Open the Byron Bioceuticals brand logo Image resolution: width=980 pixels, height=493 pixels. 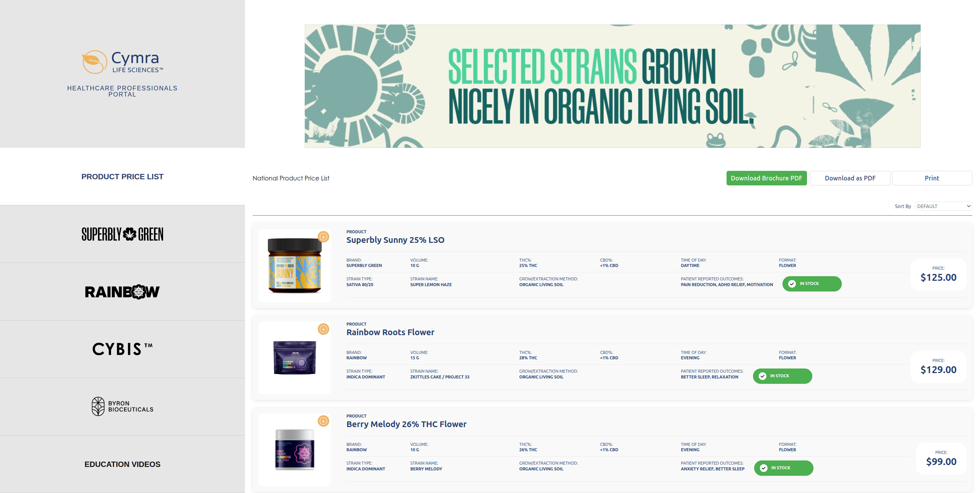click(x=122, y=406)
